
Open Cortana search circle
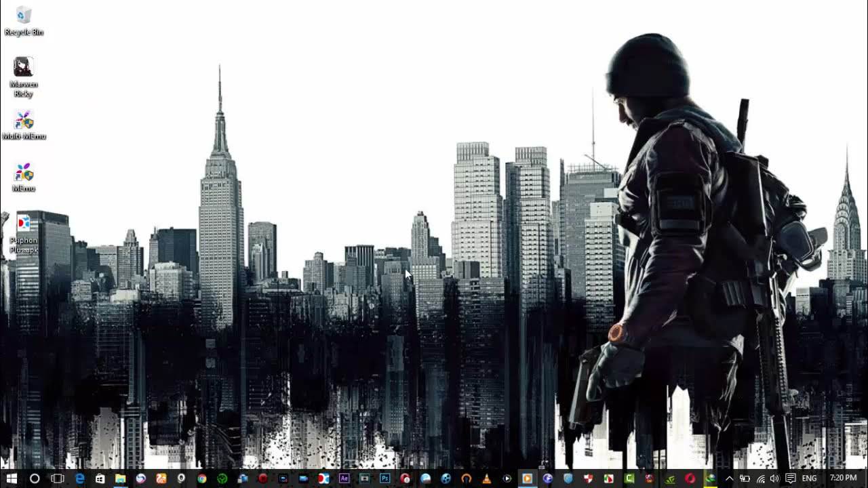coord(35,479)
